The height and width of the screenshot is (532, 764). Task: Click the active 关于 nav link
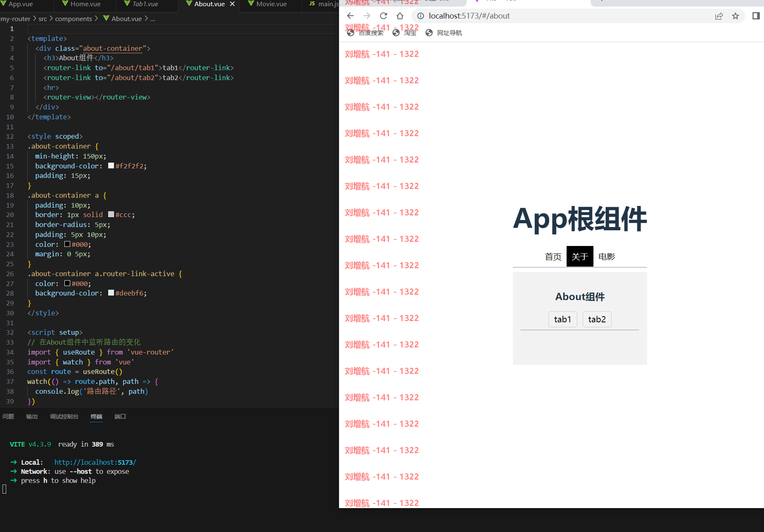(580, 257)
